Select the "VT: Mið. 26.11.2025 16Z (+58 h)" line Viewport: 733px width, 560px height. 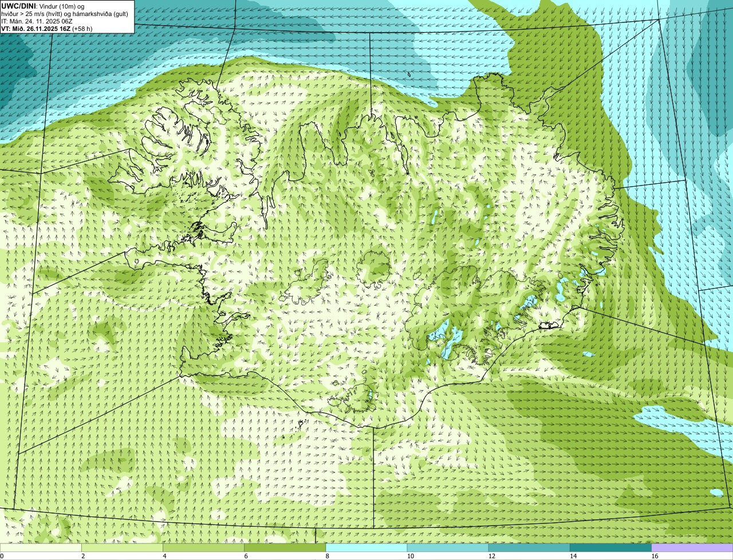pyautogui.click(x=47, y=28)
